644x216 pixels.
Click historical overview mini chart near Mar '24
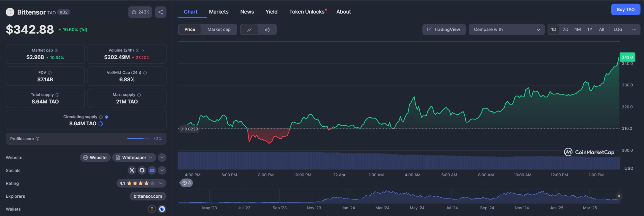382,196
